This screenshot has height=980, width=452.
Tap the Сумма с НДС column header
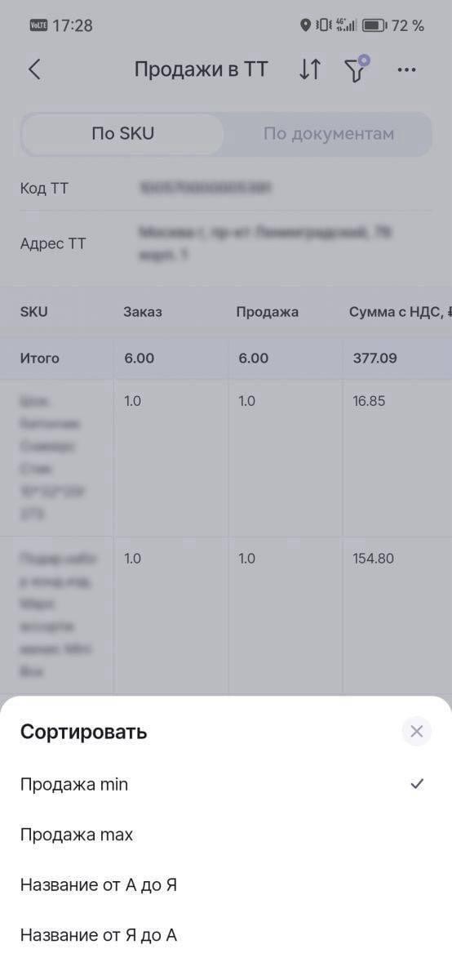(398, 312)
